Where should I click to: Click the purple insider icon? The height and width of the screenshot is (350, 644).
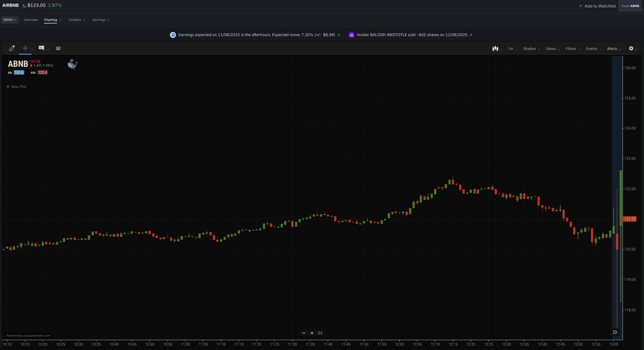(352, 34)
